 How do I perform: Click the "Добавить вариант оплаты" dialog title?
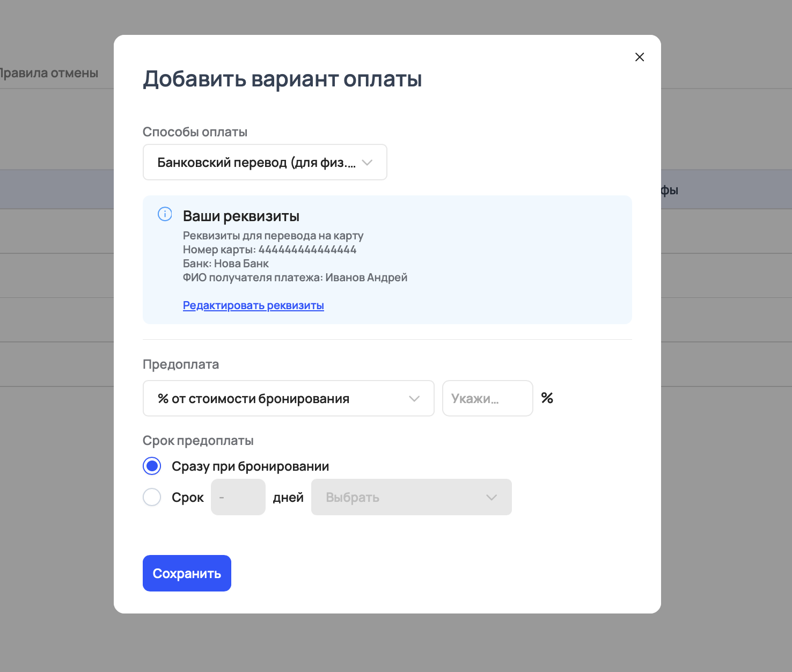[x=282, y=79]
